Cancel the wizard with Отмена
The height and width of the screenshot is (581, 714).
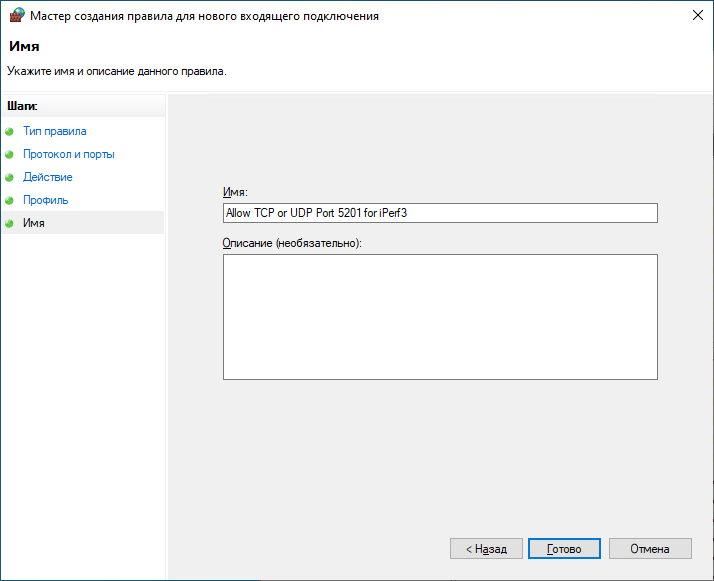point(647,549)
